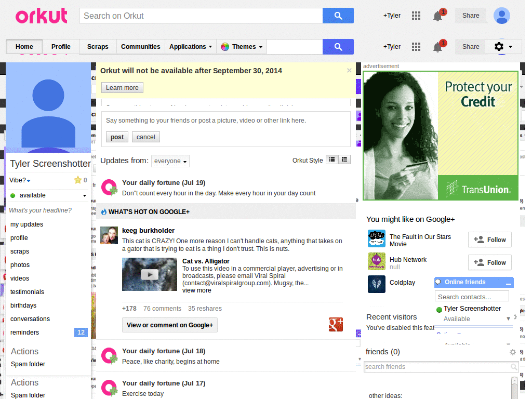Go to the Home tab
This screenshot has height=399, width=532.
coord(24,47)
